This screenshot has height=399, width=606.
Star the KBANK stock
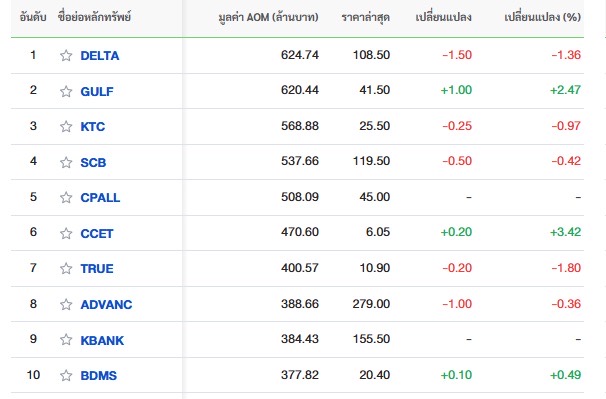[x=66, y=339]
